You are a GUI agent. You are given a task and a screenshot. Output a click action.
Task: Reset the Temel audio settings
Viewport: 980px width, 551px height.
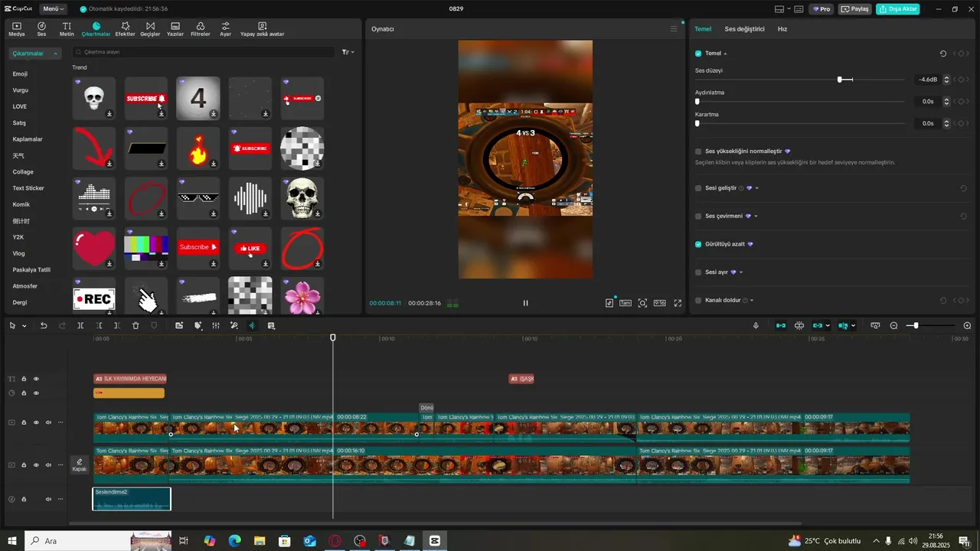(943, 54)
